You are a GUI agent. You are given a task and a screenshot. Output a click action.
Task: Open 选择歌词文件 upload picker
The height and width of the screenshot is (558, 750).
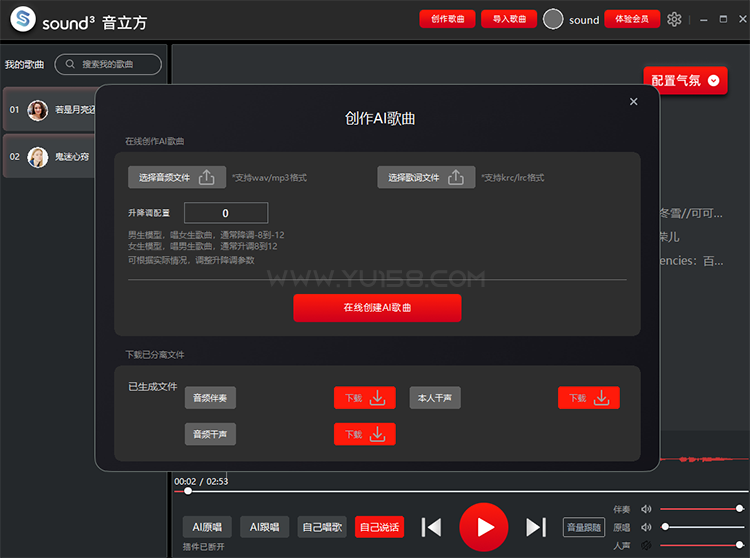coord(426,177)
